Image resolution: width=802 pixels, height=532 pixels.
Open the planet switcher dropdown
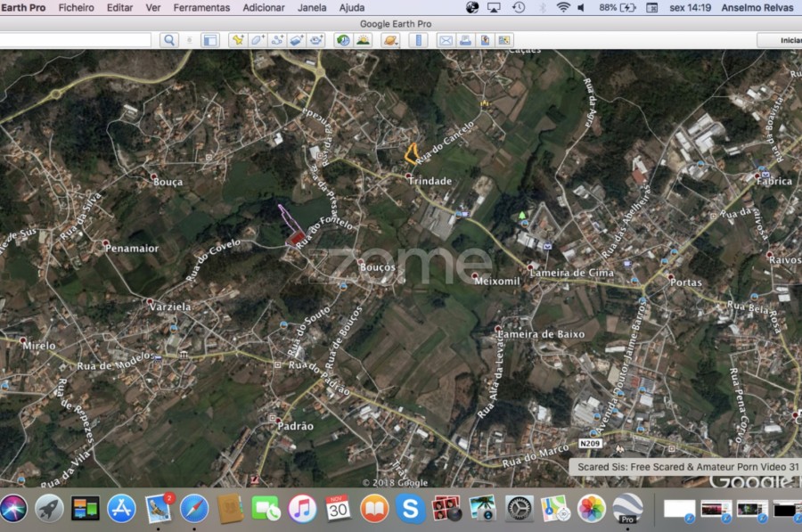click(390, 40)
